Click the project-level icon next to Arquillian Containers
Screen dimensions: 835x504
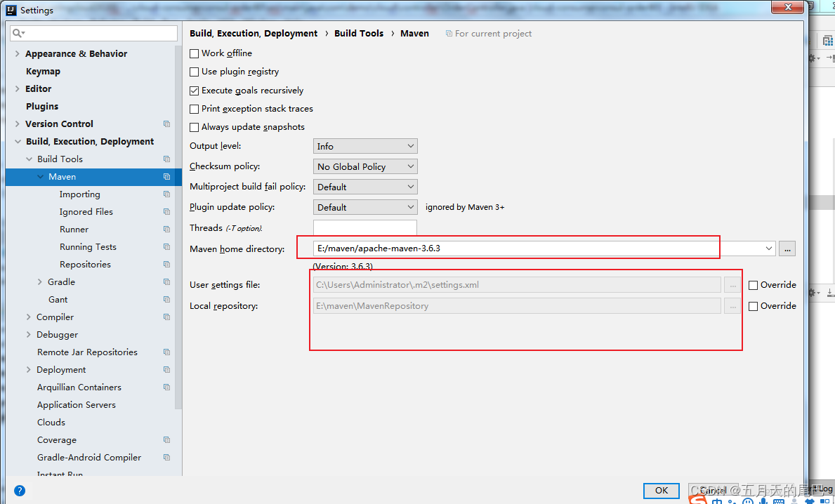coord(166,387)
